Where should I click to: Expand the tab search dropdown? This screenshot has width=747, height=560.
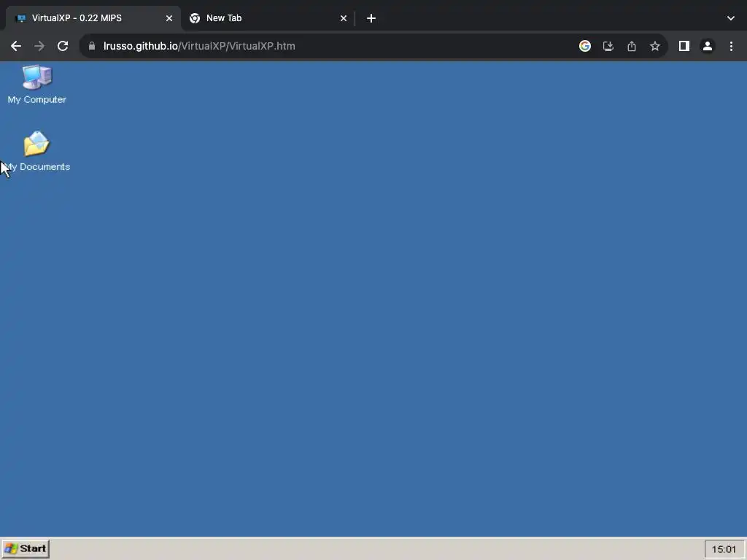click(x=731, y=18)
